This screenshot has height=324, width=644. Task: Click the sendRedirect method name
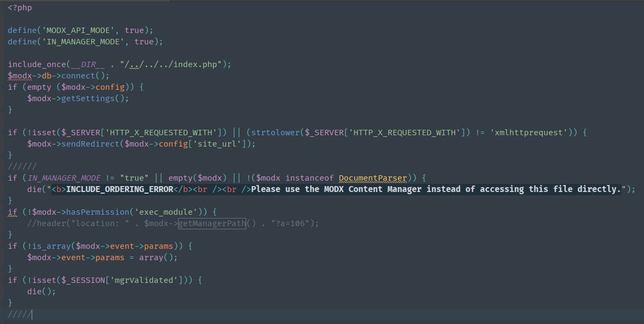click(90, 144)
